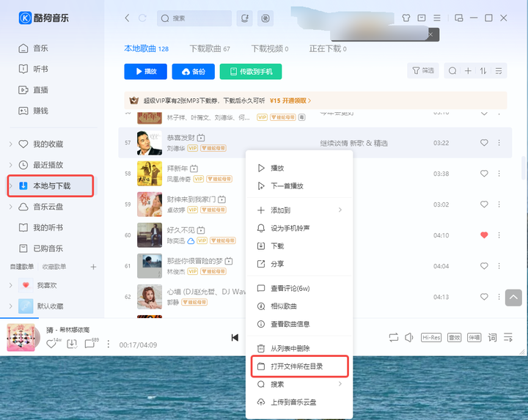Open more options for 恭喜发财 row

point(499,143)
